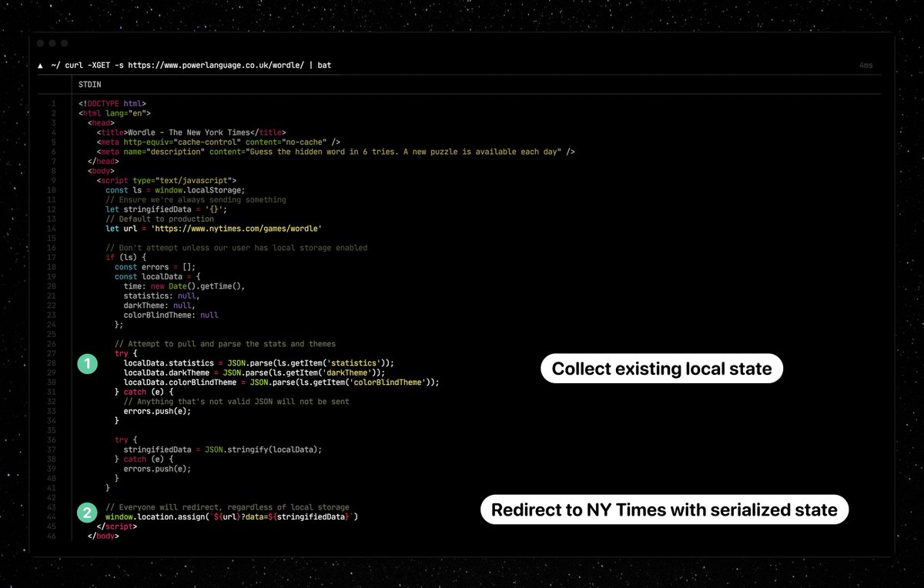Click comment 'Attempt to pull and parse the stats'
Image resolution: width=924 pixels, height=588 pixels.
pyautogui.click(x=225, y=343)
